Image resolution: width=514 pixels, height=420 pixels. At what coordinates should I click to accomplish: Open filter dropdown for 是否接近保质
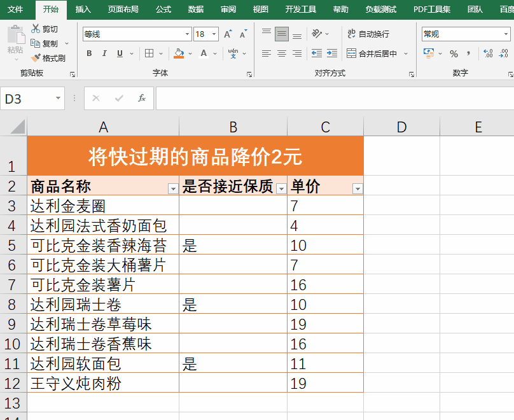point(281,188)
